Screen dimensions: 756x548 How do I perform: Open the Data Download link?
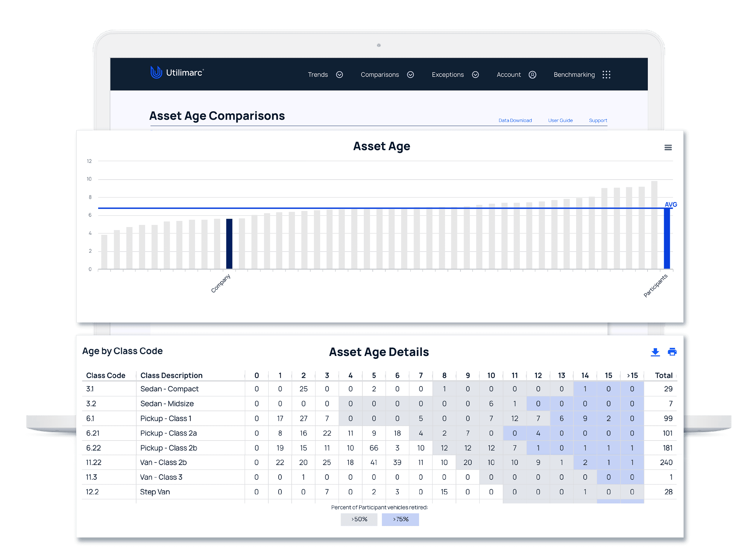click(x=515, y=120)
